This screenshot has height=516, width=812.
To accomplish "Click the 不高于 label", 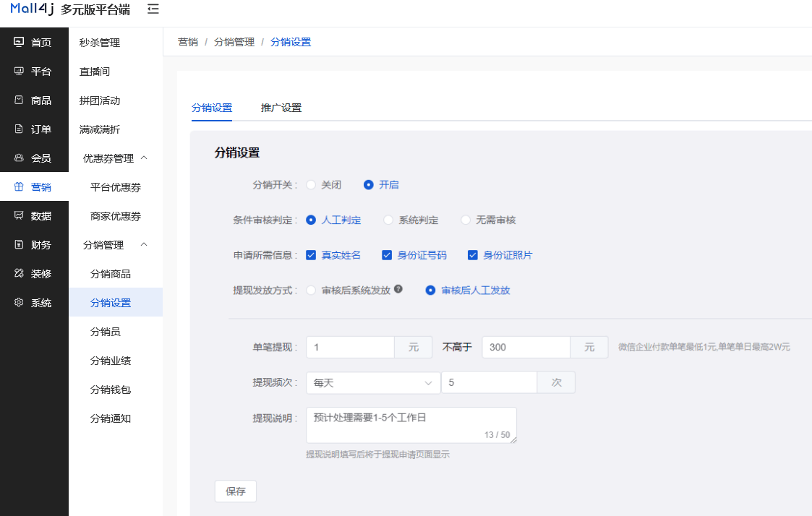I will pyautogui.click(x=457, y=347).
